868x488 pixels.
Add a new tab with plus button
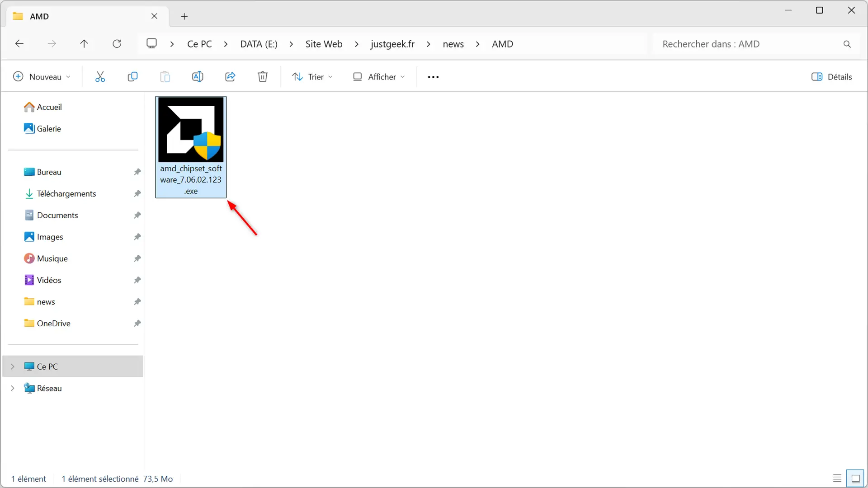click(x=184, y=16)
